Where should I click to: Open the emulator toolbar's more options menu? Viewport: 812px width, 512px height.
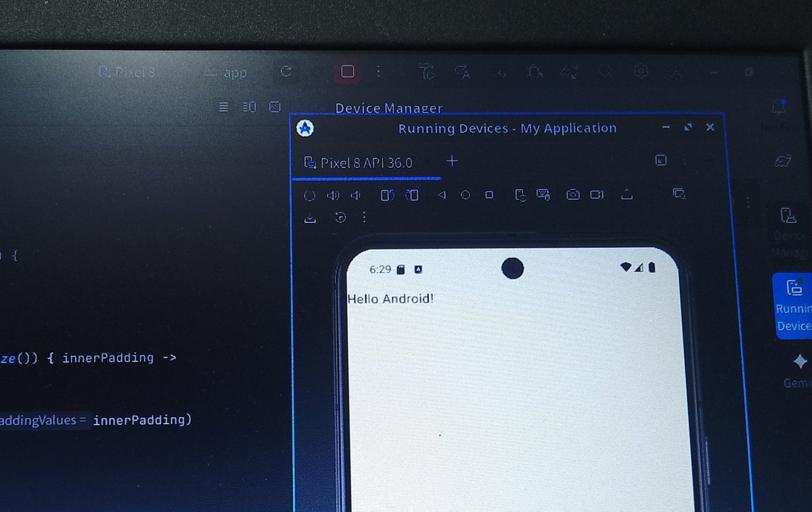click(x=364, y=217)
